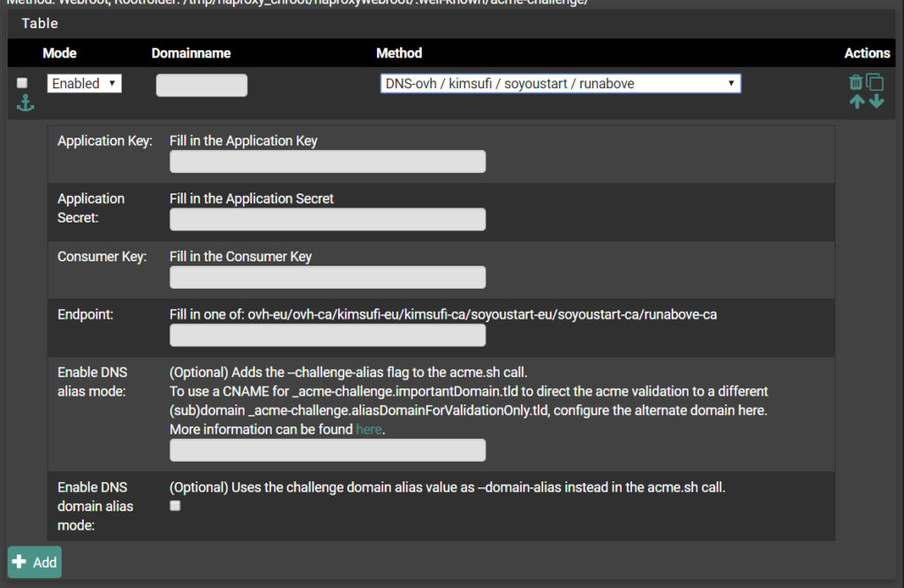Click the Method column header
904x588 pixels.
click(x=399, y=53)
